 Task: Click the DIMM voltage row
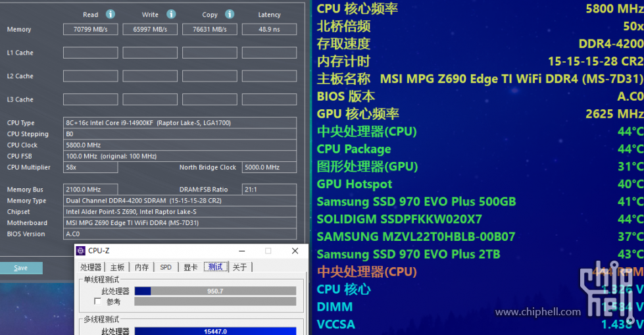(x=480, y=307)
